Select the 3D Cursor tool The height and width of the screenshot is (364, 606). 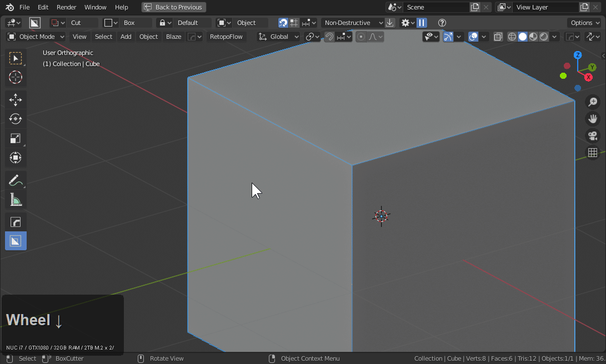tap(16, 78)
